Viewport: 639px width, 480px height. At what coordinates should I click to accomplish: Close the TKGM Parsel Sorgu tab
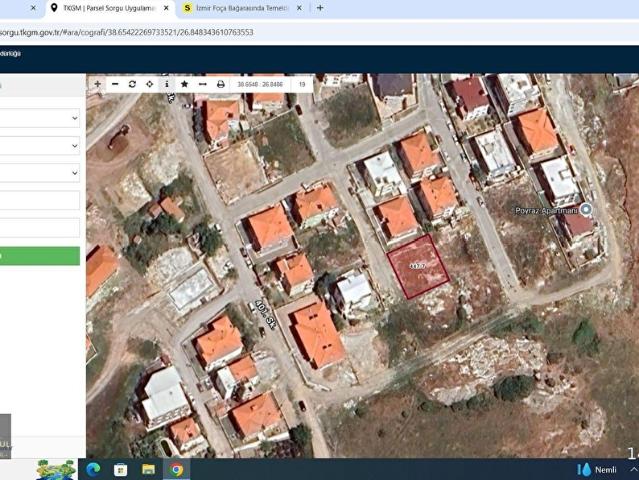tap(166, 8)
